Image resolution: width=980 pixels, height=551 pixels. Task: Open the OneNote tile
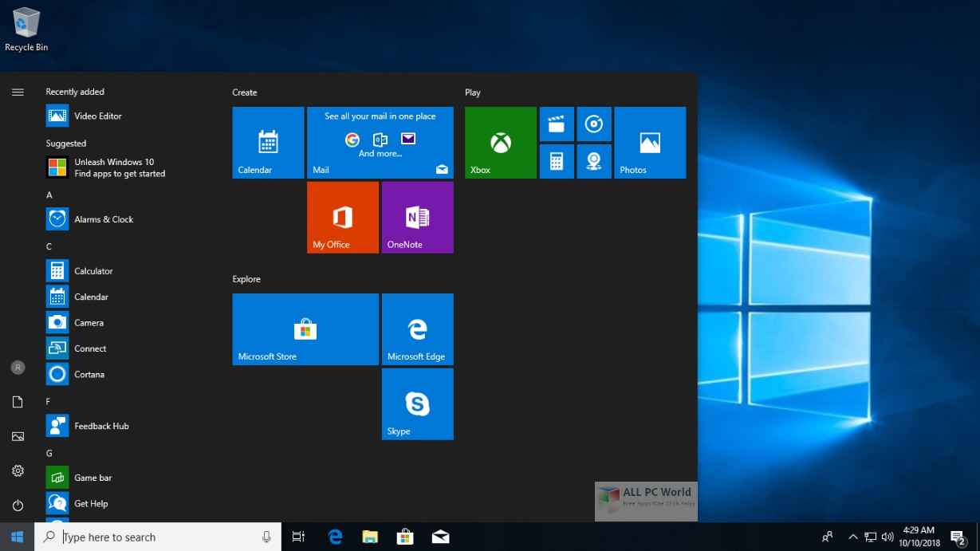[x=417, y=217]
